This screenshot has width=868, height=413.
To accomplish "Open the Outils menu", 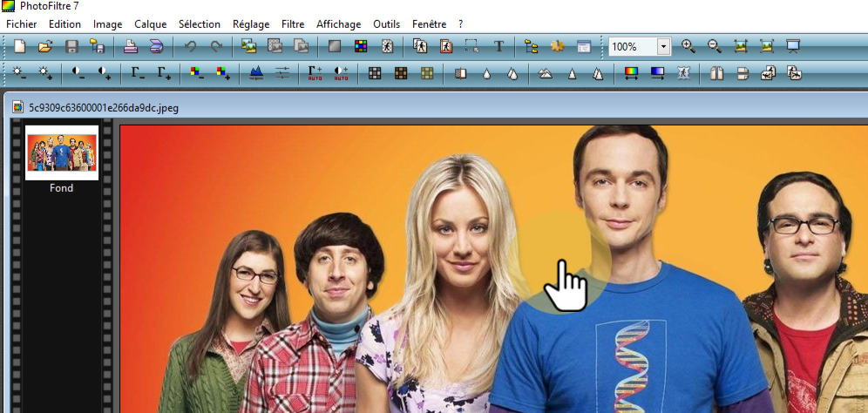I will coord(386,24).
